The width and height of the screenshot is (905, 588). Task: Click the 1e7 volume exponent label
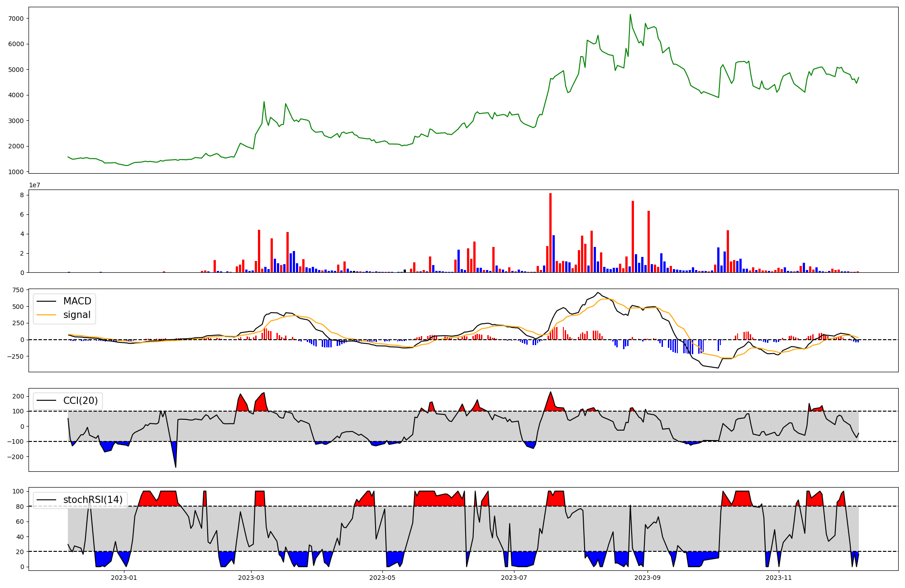(36, 185)
